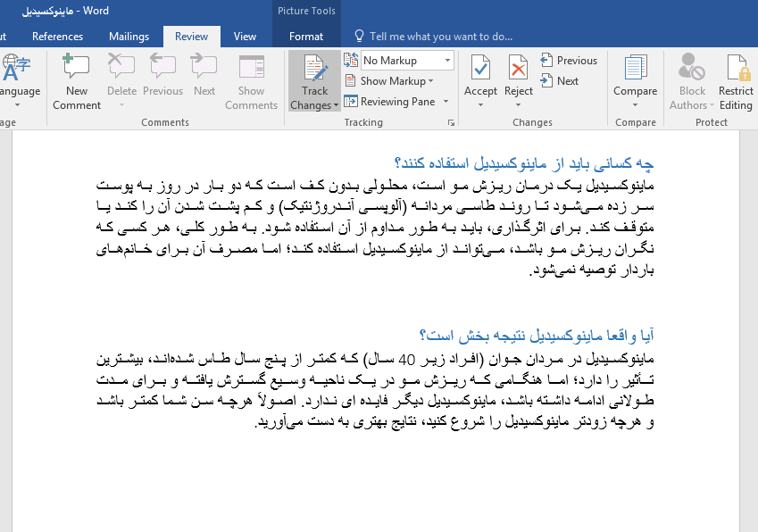Switch to the Mailings tab

[129, 37]
